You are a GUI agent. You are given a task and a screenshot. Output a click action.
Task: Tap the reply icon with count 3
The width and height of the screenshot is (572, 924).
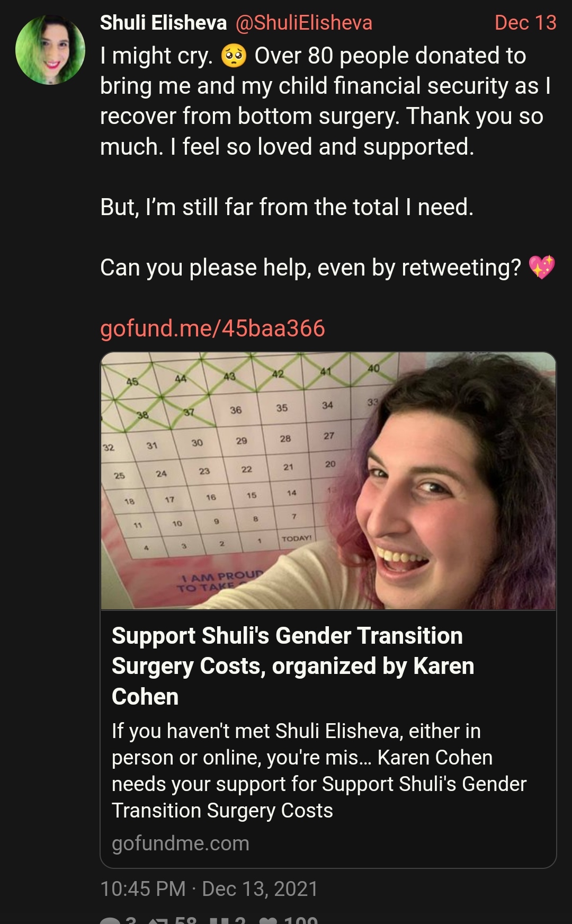click(110, 920)
